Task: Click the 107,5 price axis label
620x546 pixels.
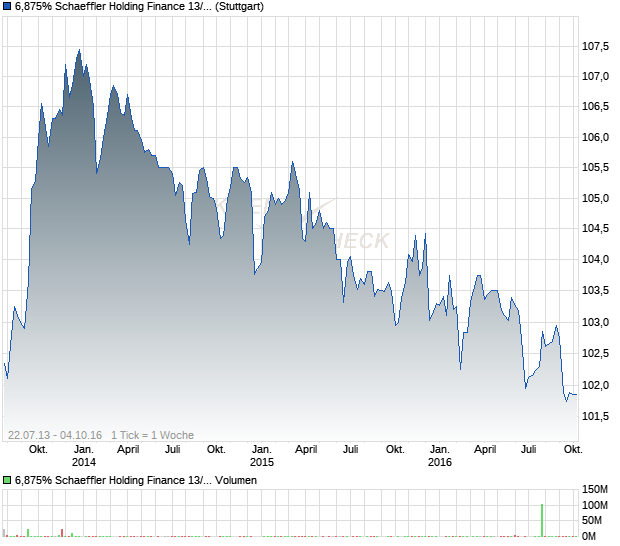Action: pos(595,46)
